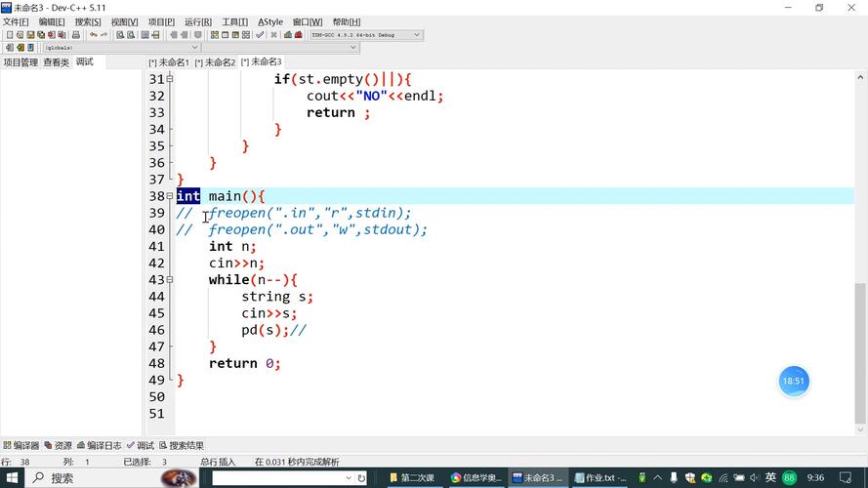Collapse the main function fold at line 38
The width and height of the screenshot is (868, 488).
(170, 196)
